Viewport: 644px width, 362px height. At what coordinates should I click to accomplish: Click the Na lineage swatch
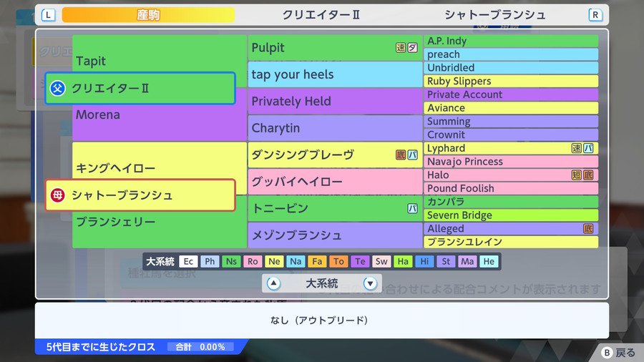pos(296,261)
